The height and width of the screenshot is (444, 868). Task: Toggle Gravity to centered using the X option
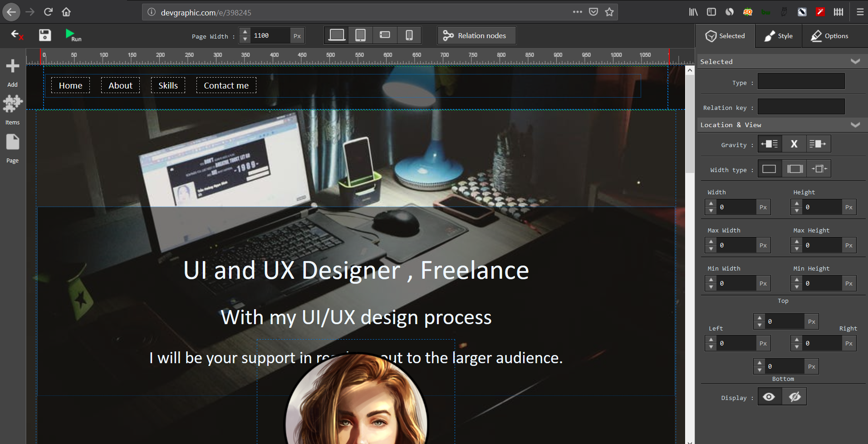[794, 144]
